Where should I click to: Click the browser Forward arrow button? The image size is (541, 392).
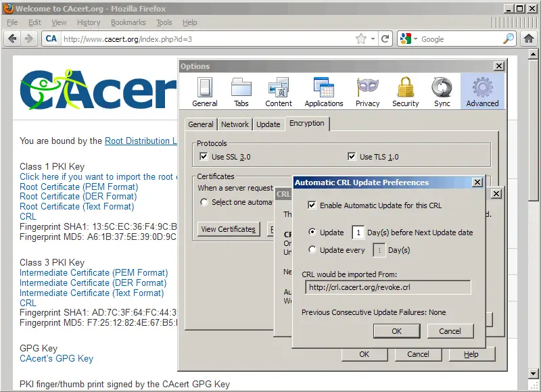click(29, 39)
